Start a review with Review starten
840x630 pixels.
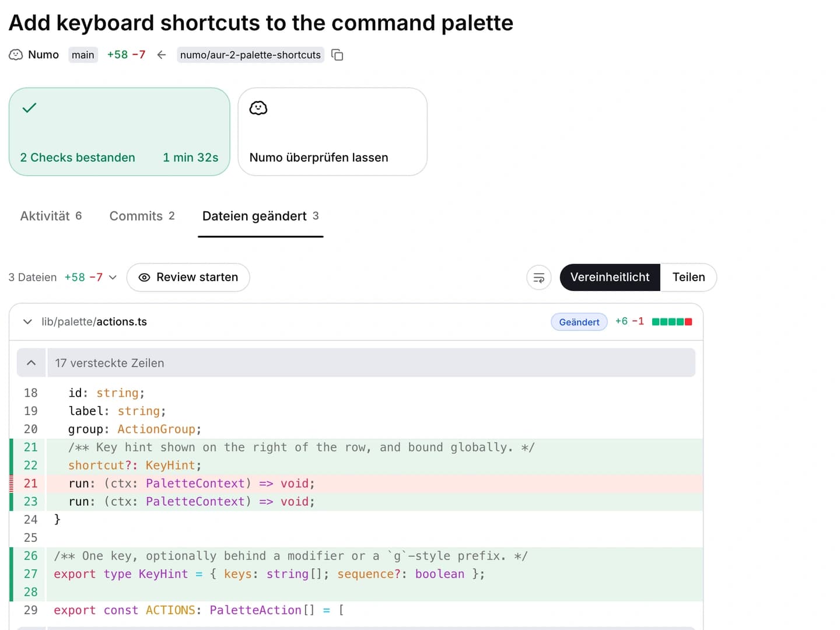pos(188,278)
